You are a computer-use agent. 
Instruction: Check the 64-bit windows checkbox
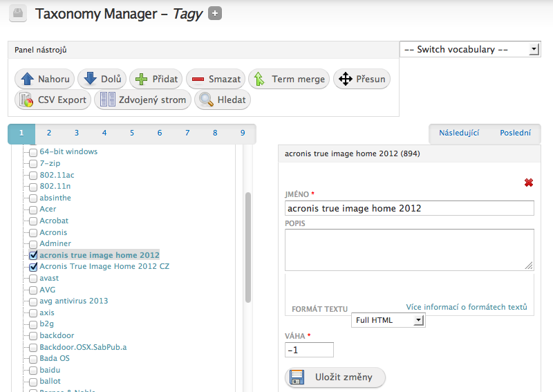pyautogui.click(x=33, y=152)
